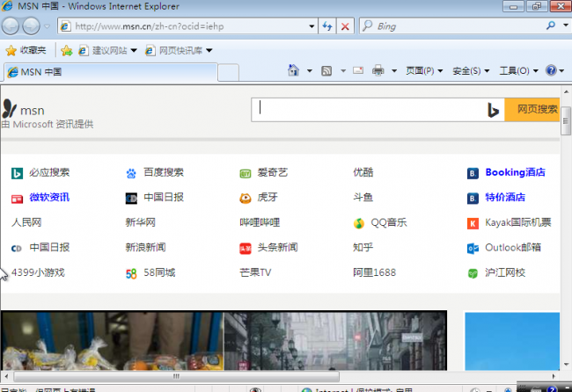This screenshot has height=392, width=572.
Task: Open the packaged food news thumbnail
Action: 112,341
